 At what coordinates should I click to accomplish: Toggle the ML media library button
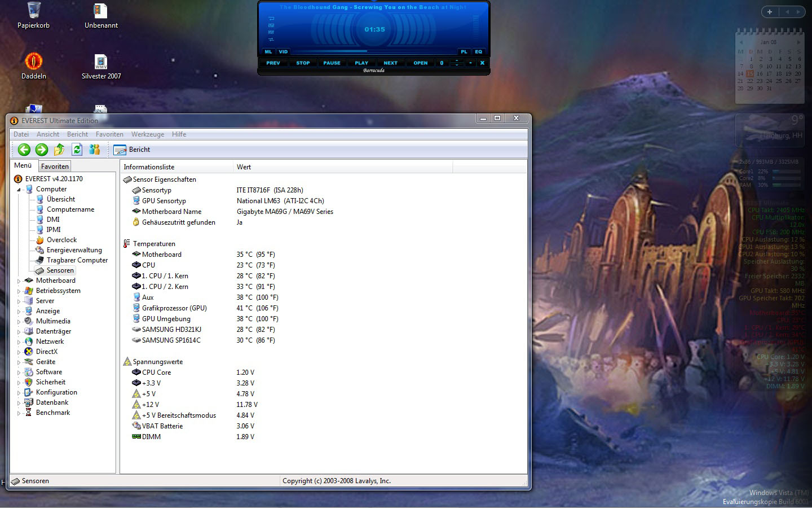268,51
